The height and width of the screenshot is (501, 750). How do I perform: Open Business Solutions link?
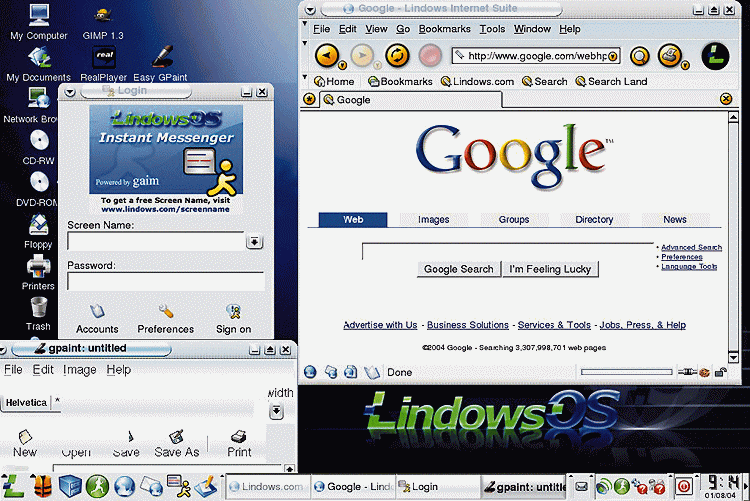tap(468, 325)
